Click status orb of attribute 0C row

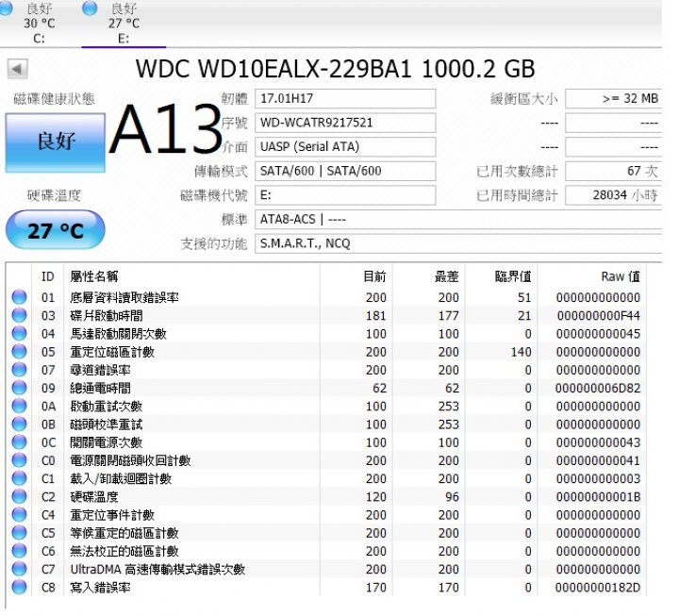click(19, 441)
